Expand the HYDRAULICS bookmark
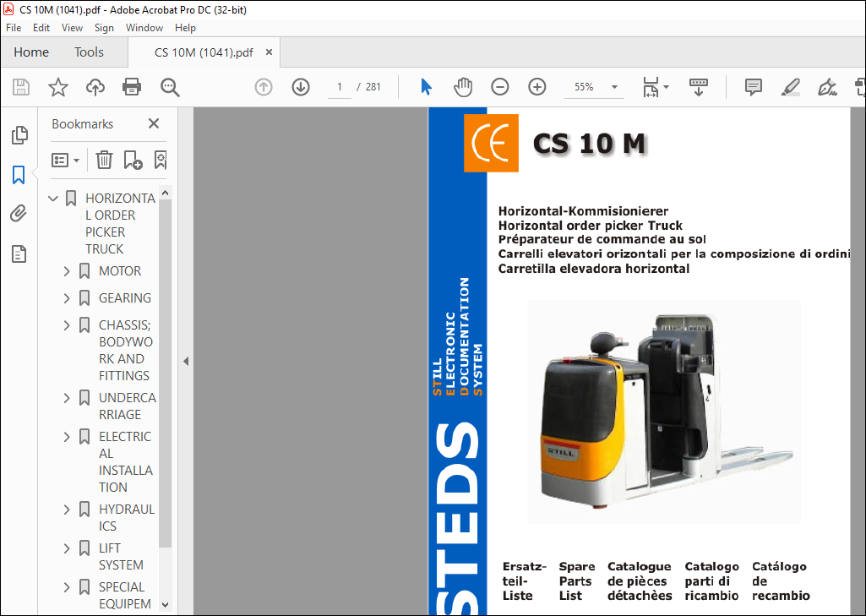 click(x=67, y=510)
